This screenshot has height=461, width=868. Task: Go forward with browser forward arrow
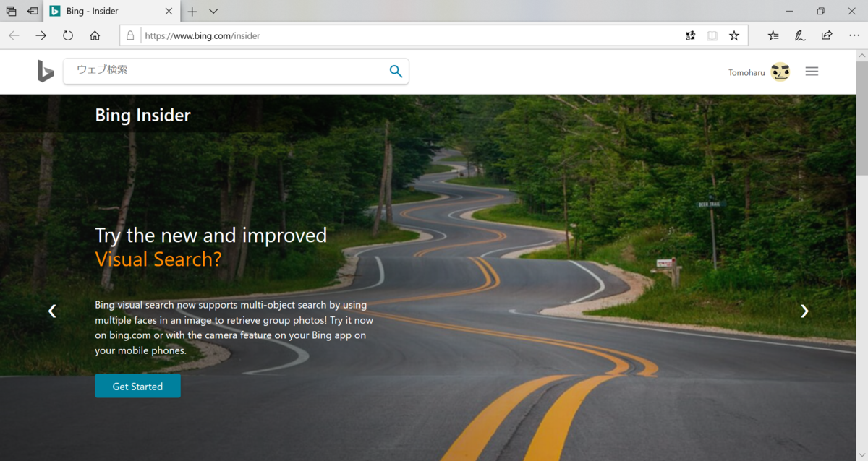[x=41, y=35]
